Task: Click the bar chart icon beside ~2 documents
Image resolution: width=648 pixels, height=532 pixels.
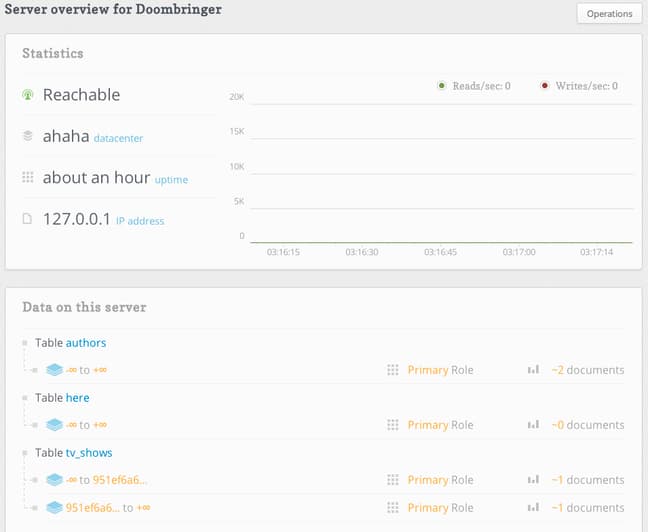Action: coord(533,369)
